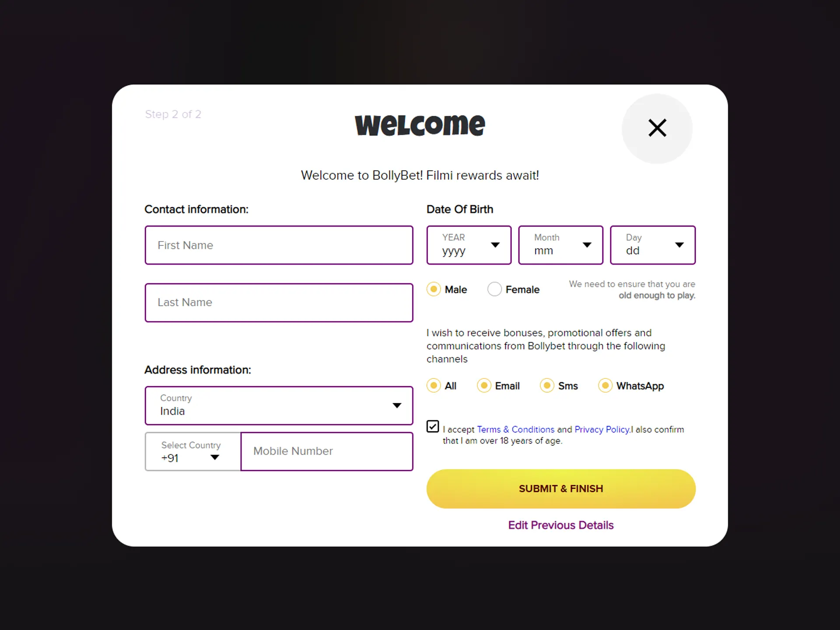Screen dimensions: 840x630
Task: Select the Female radio button
Action: point(494,288)
